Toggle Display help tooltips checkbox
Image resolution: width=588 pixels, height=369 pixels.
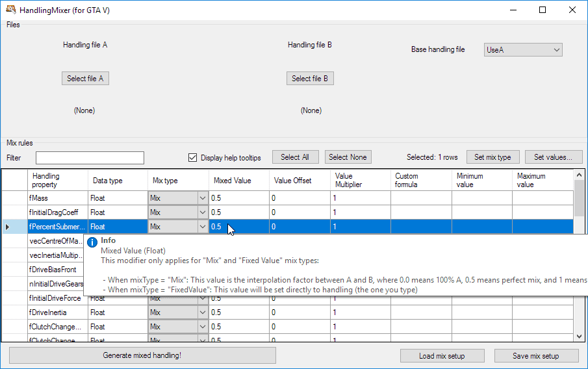click(x=192, y=157)
